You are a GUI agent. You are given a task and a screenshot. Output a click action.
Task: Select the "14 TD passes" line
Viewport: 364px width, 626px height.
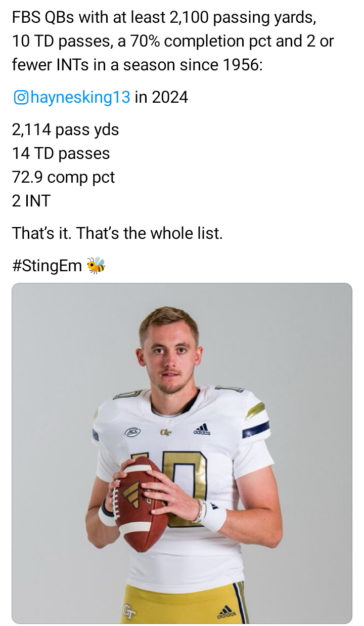tap(61, 153)
